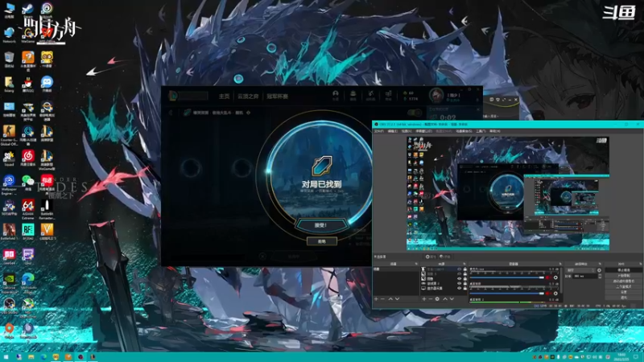Open Steam desktop shortcut
The width and height of the screenshot is (644, 362).
point(28,10)
